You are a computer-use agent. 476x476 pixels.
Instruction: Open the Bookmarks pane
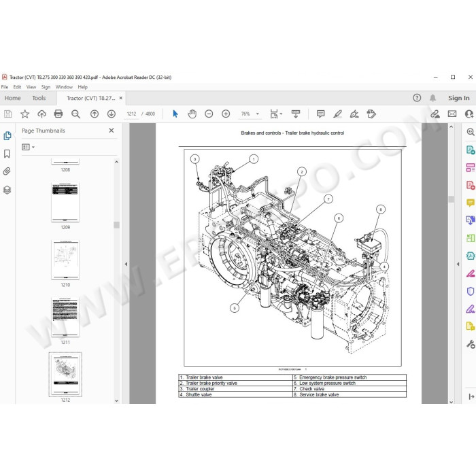coord(7,154)
